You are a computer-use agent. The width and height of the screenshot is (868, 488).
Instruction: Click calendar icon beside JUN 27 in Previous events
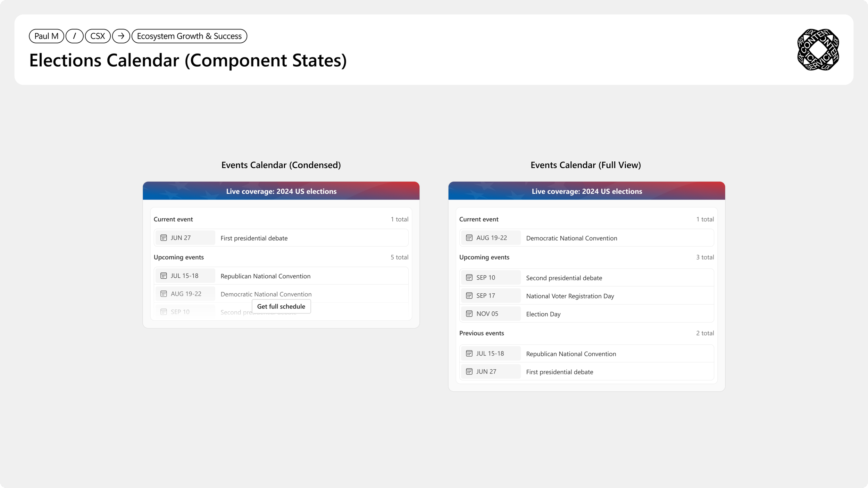point(469,372)
